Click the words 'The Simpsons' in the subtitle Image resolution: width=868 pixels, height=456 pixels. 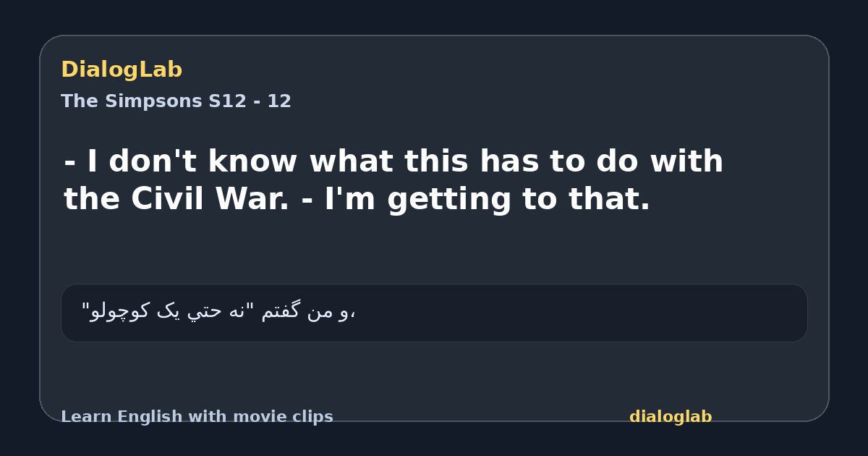tap(132, 101)
